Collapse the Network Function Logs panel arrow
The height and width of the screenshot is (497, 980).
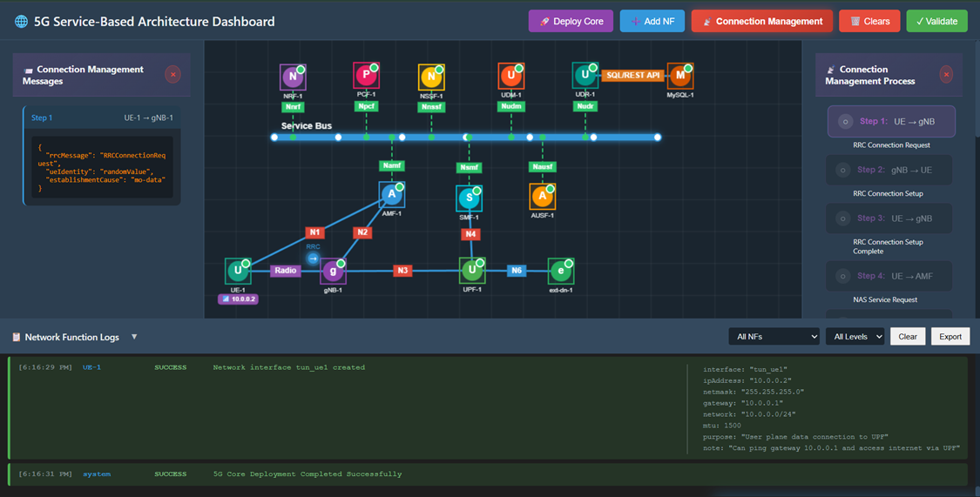coord(134,337)
